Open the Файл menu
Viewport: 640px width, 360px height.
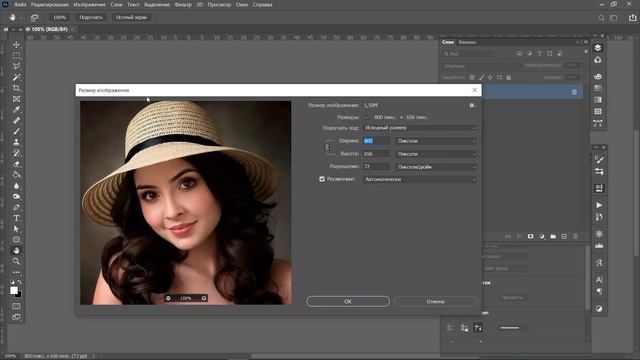pyautogui.click(x=20, y=5)
